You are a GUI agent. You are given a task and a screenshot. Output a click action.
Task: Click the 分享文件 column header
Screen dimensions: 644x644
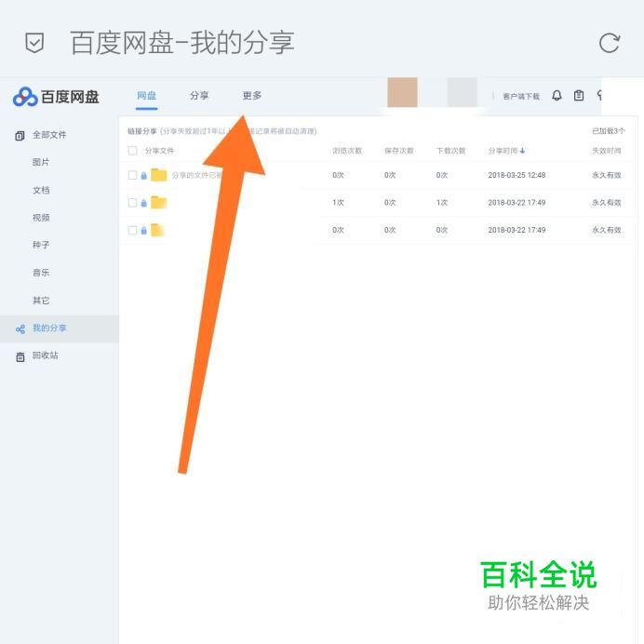(159, 151)
